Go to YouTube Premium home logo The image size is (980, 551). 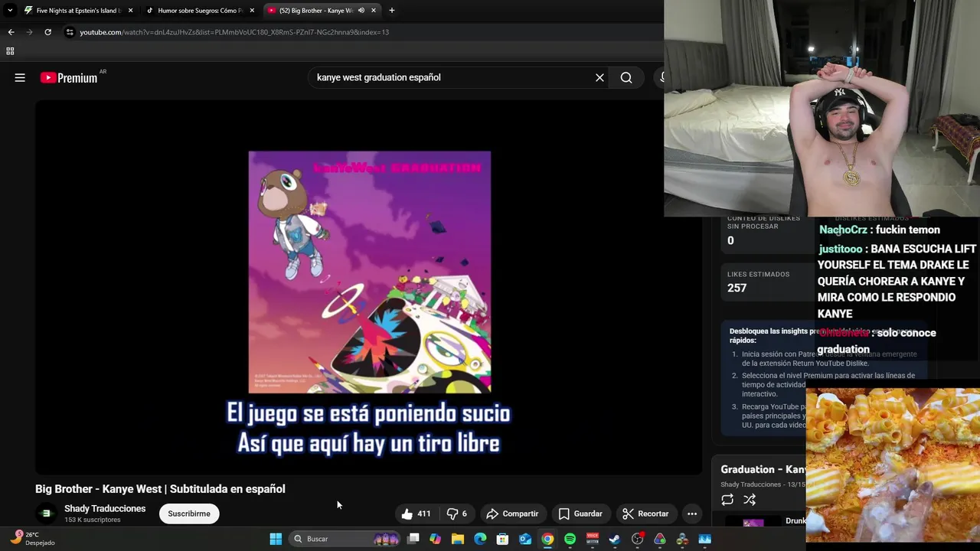coord(69,77)
